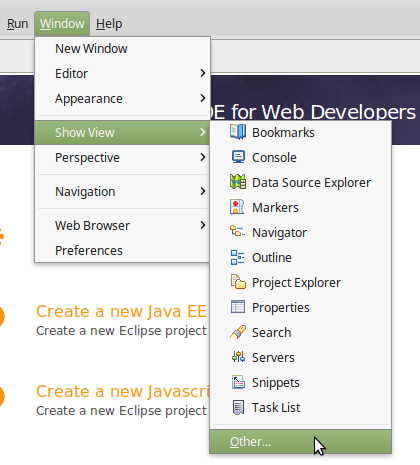Click the Bookmarks view icon
Image resolution: width=420 pixels, height=465 pixels.
click(238, 132)
